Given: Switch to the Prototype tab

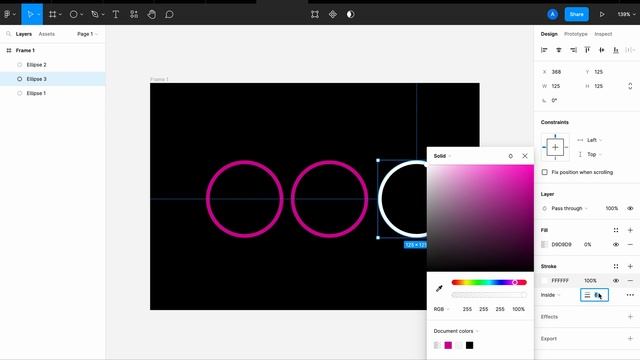Looking at the screenshot, I should [x=576, y=34].
